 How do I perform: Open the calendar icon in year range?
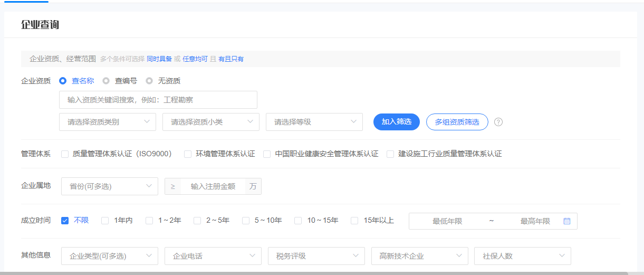(x=567, y=221)
